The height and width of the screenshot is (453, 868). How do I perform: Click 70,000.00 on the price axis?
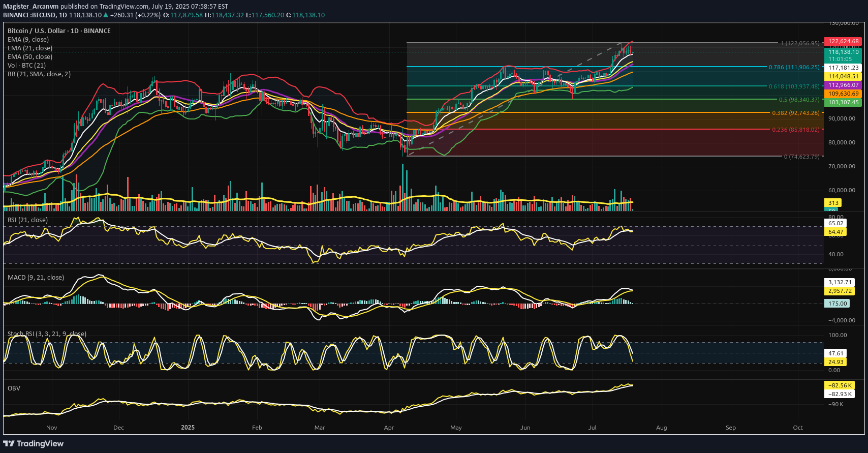click(842, 166)
